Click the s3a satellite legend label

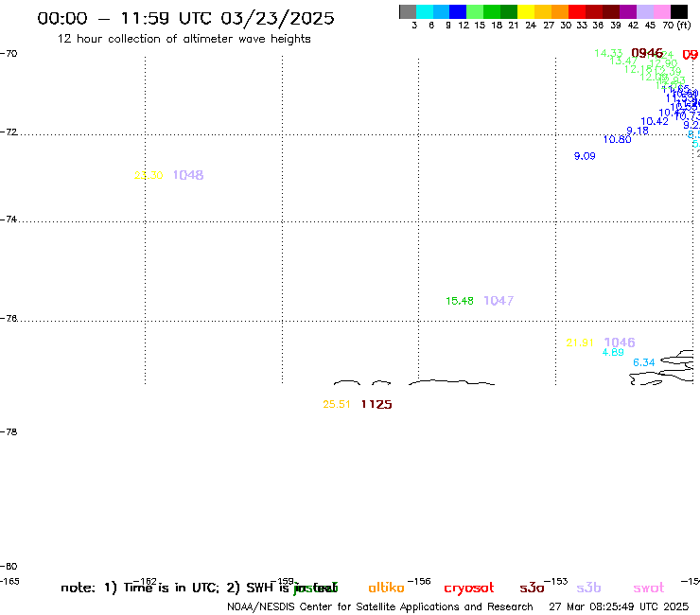(x=532, y=588)
